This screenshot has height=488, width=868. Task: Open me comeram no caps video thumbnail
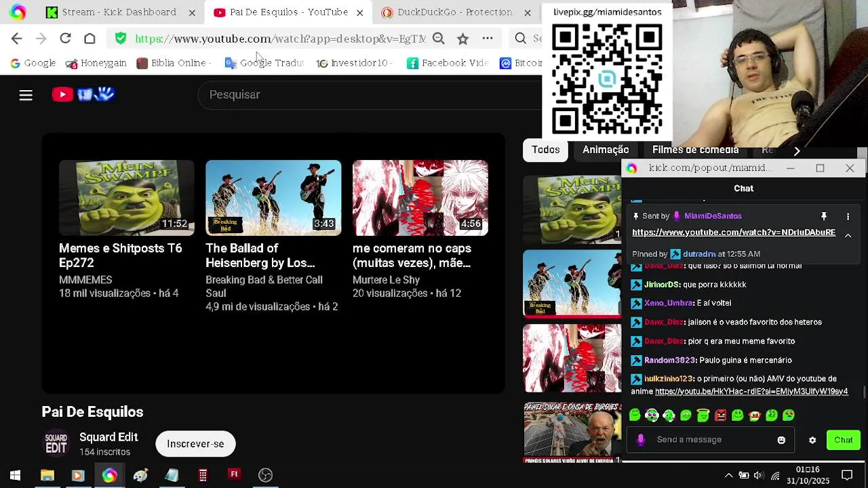click(420, 198)
